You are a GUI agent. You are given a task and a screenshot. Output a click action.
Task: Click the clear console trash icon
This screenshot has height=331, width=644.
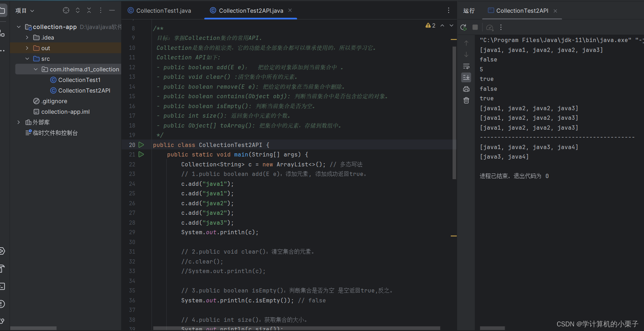[x=466, y=100]
